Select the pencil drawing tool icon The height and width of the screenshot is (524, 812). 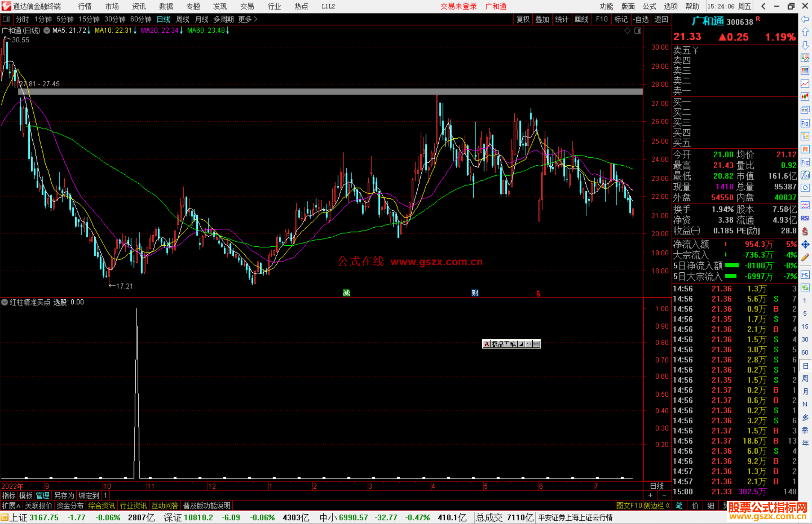tap(805, 258)
